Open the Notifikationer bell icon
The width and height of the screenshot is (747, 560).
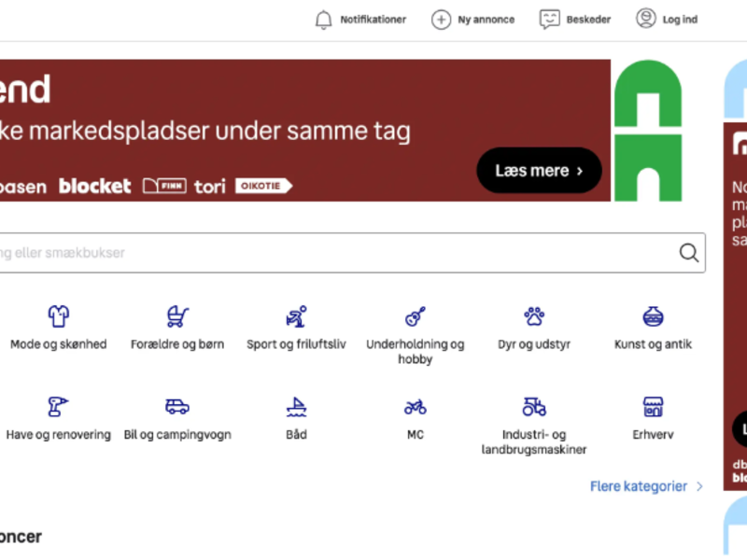click(x=323, y=20)
